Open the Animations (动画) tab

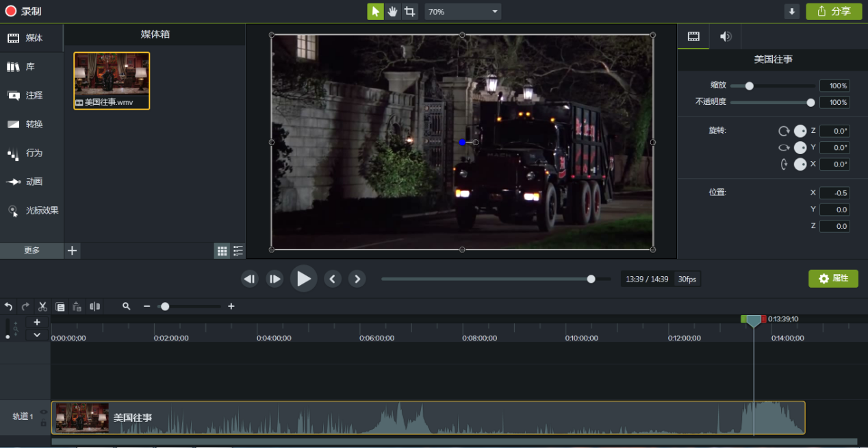(x=31, y=182)
